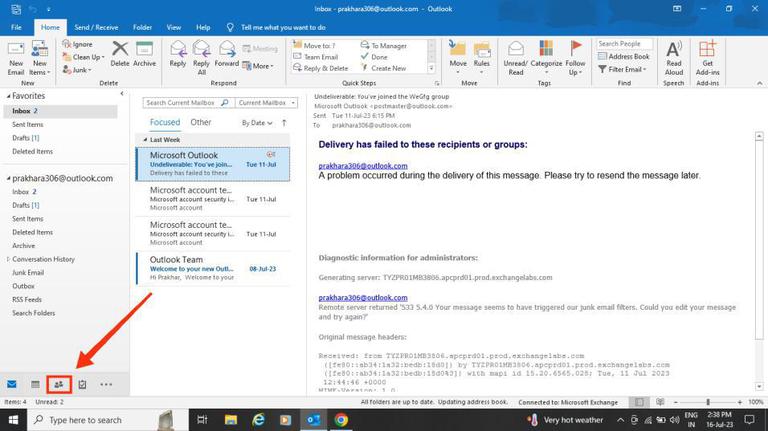Open the Calendar view icon
The height and width of the screenshot is (431, 768).
click(35, 384)
